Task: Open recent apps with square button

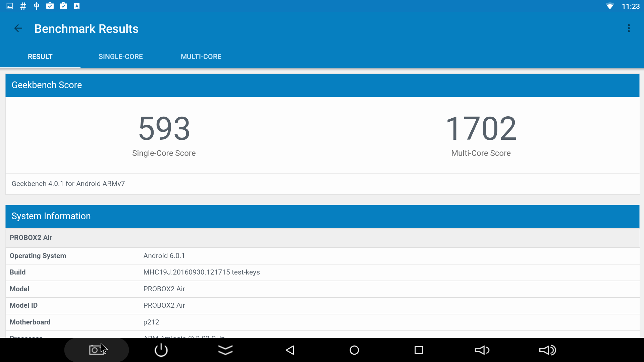Action: click(x=419, y=350)
